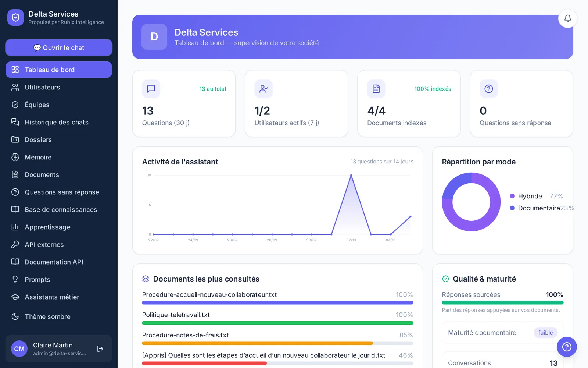Image resolution: width=588 pixels, height=368 pixels.
Task: Go to Prompts in the sidebar
Action: point(59,279)
